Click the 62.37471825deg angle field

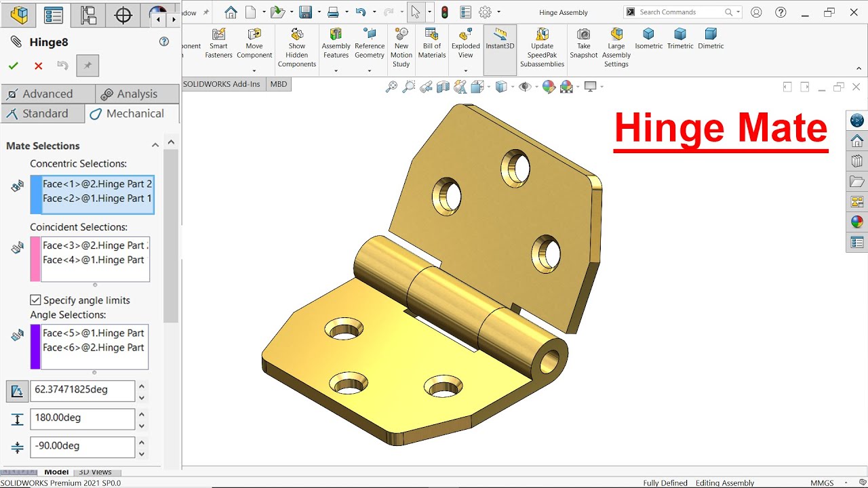pos(82,390)
